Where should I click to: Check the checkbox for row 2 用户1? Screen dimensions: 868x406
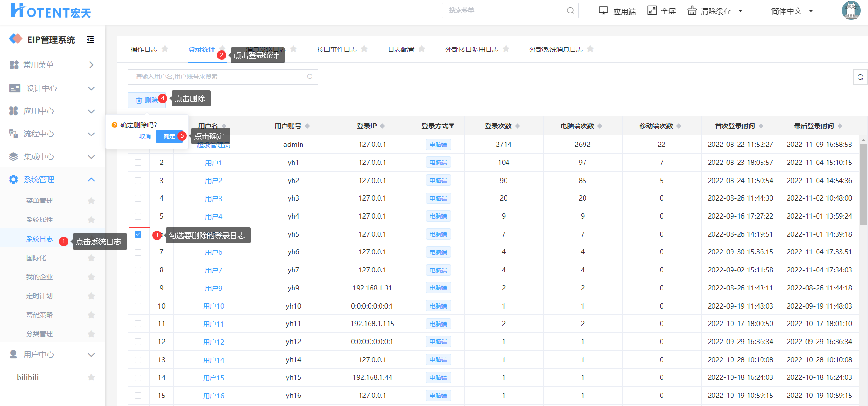pyautogui.click(x=138, y=163)
